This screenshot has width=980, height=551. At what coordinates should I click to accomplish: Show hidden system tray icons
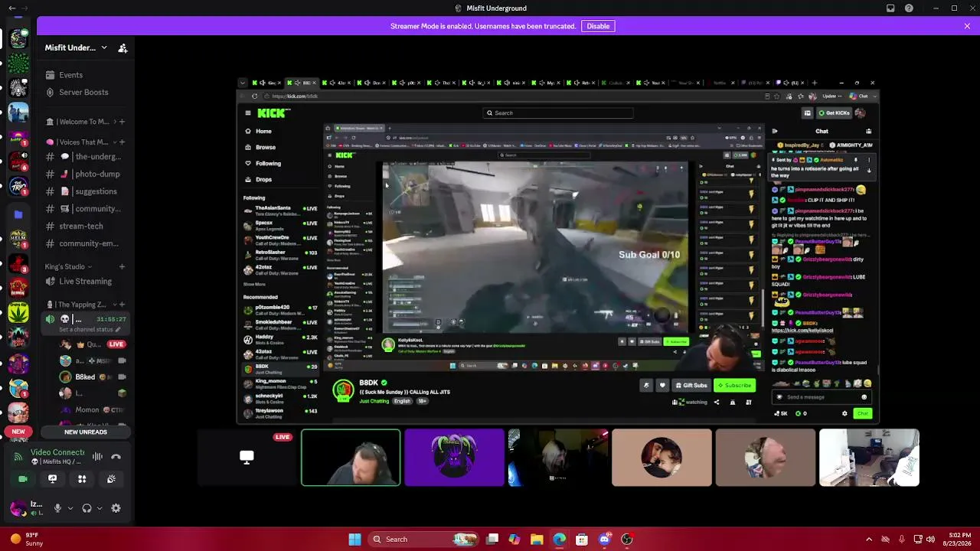[869, 540]
